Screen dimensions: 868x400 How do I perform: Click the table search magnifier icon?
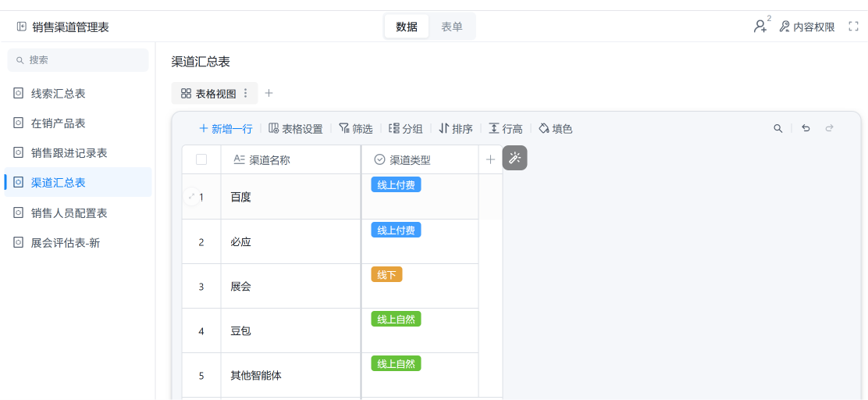click(777, 129)
